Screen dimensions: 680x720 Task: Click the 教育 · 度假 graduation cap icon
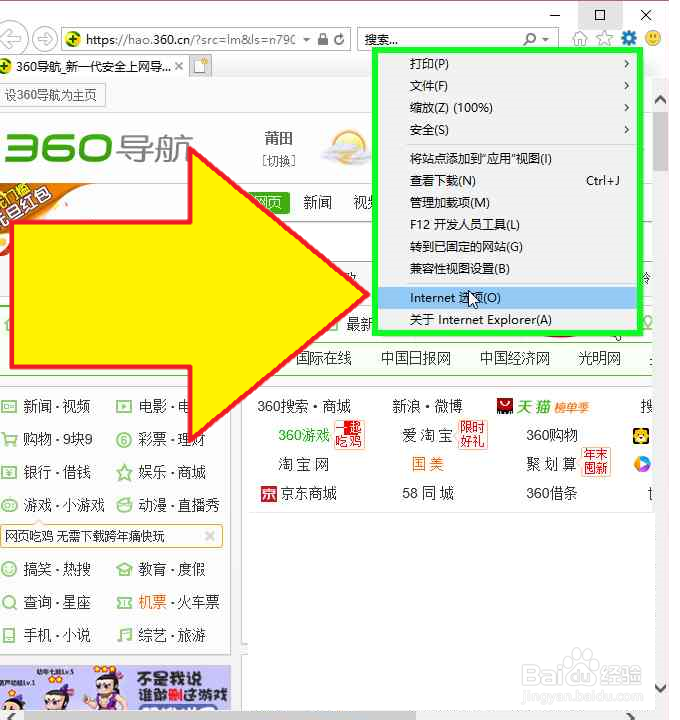[124, 569]
